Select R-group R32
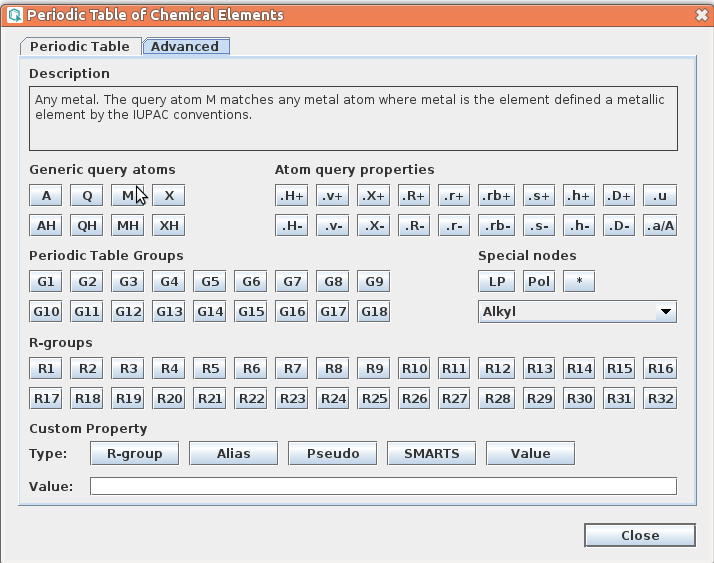The width and height of the screenshot is (714, 563). 660,399
